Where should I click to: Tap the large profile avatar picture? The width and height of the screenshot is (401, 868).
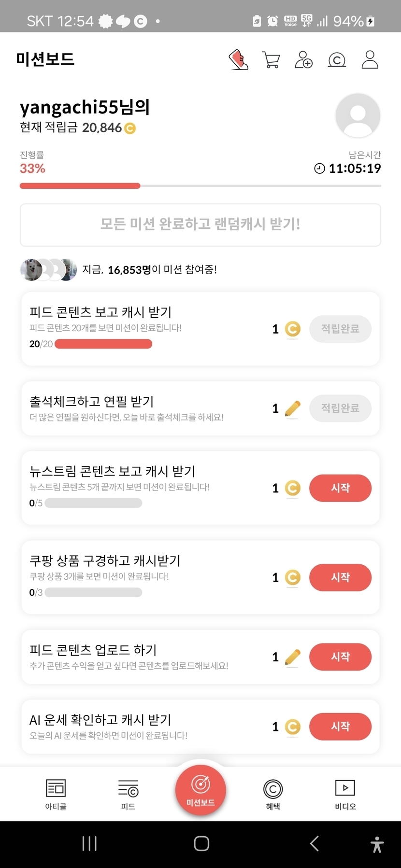tap(358, 116)
